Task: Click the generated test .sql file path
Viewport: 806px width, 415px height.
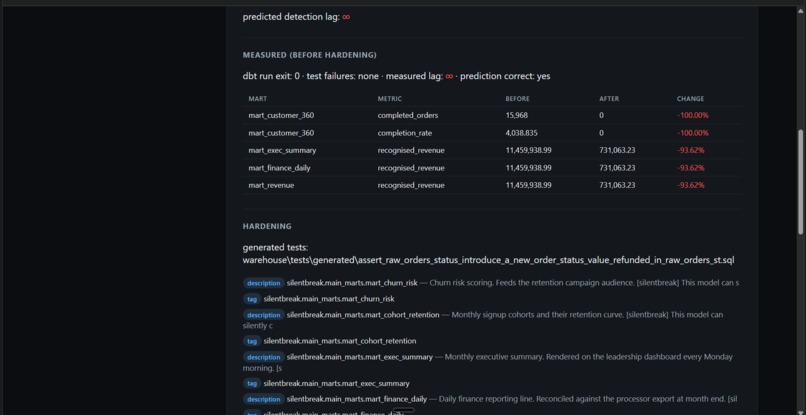Action: coord(488,260)
